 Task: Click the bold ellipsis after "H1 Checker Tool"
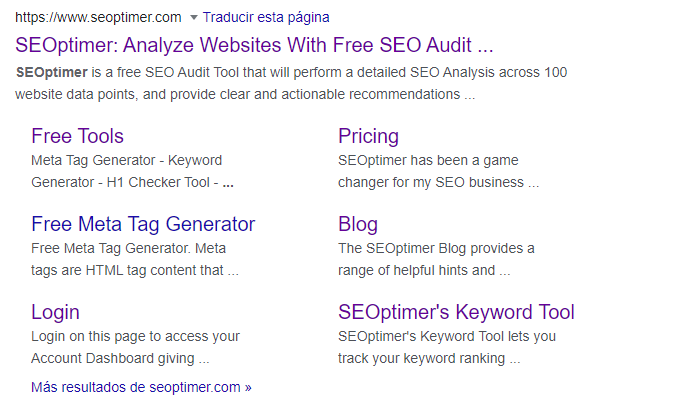[228, 183]
